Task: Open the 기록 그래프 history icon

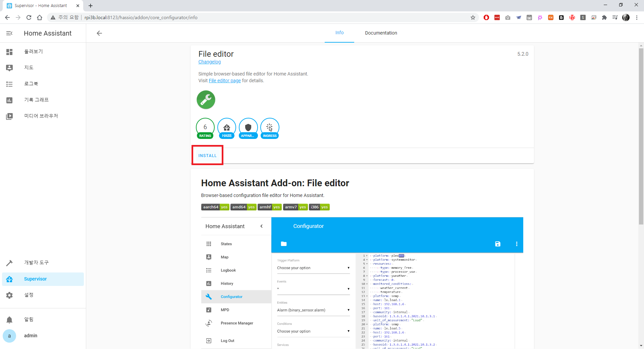Action: pyautogui.click(x=9, y=100)
